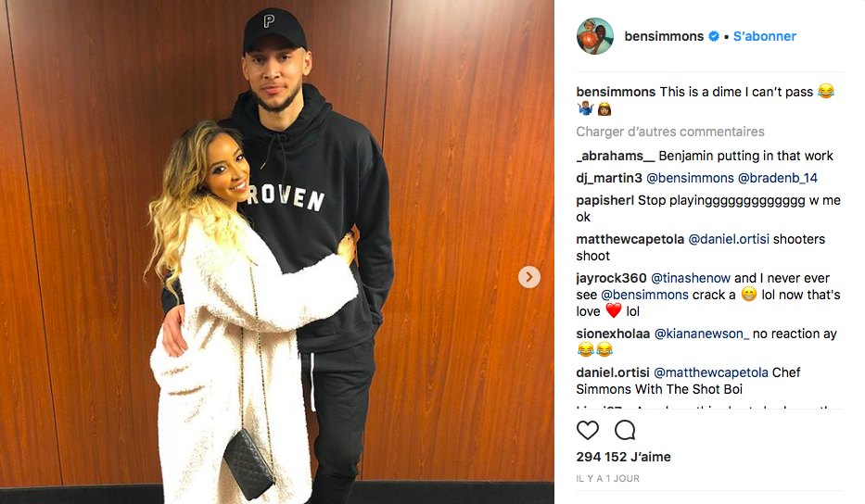Open bensimmons username in header

pyautogui.click(x=664, y=36)
